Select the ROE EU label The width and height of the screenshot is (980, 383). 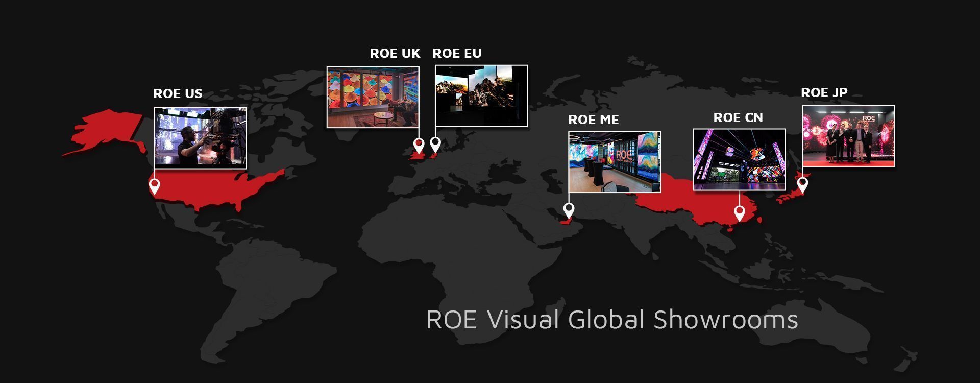click(457, 53)
